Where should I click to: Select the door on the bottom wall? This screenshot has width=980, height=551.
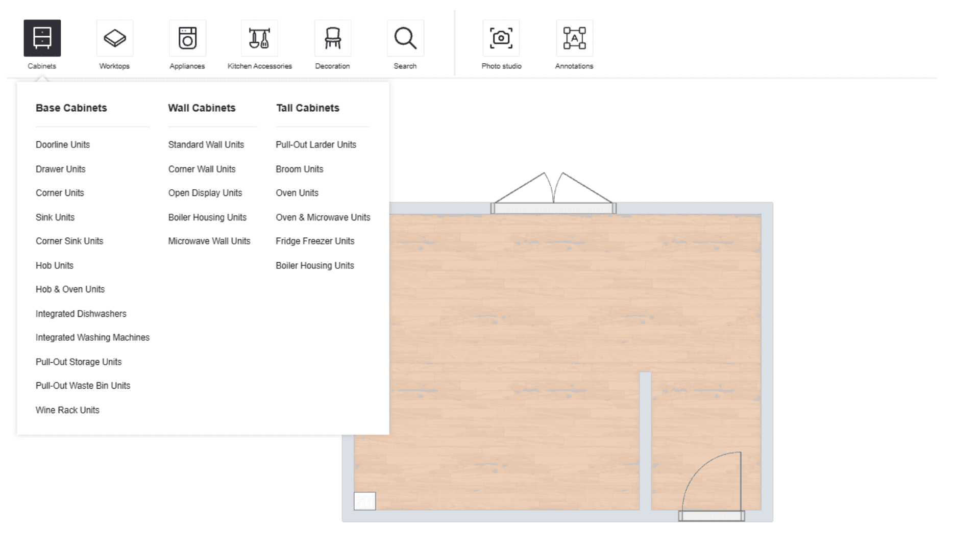[x=712, y=516]
